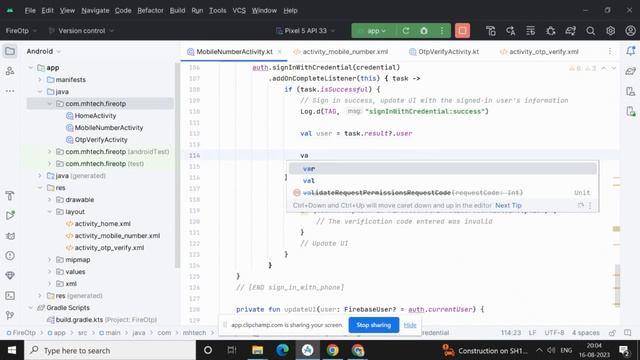This screenshot has width=640, height=360.
Task: Switch to OtpVerifyActivity.kt tab
Action: (444, 52)
